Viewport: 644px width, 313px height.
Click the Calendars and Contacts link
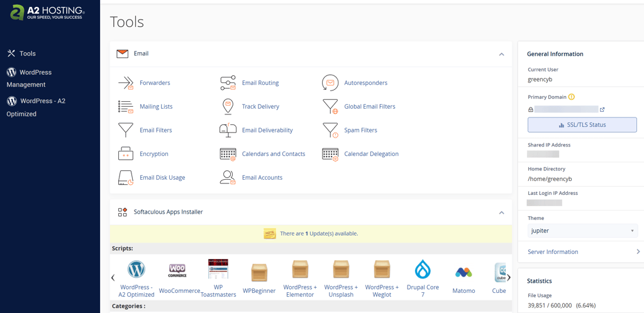pyautogui.click(x=274, y=154)
